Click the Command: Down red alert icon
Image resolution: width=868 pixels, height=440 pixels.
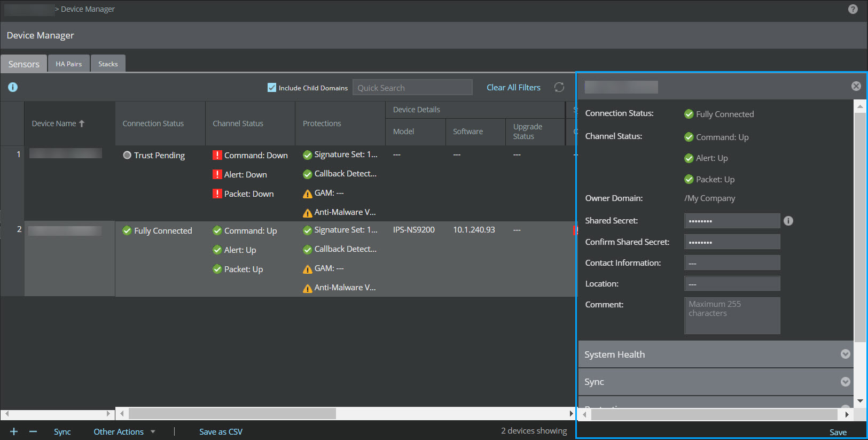click(217, 155)
